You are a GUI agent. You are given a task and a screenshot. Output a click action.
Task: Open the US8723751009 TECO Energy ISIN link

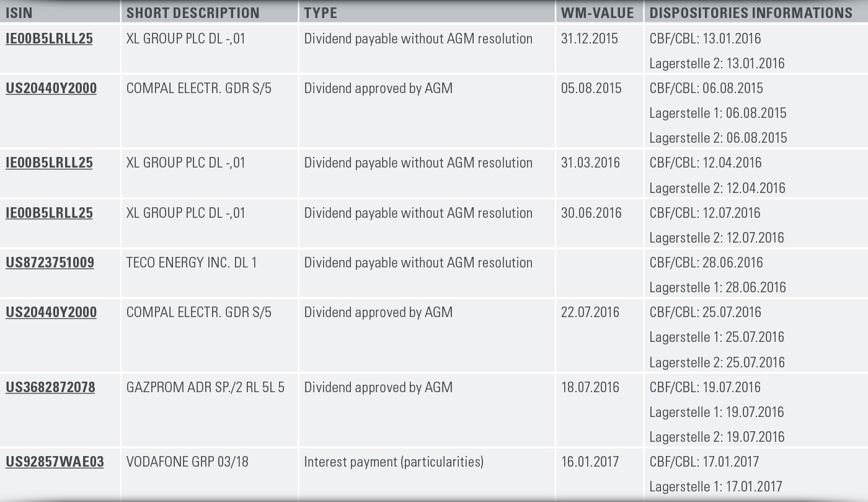[x=50, y=262]
